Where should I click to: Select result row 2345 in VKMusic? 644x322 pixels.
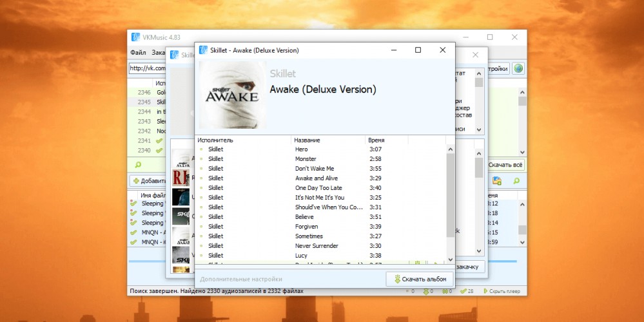[x=147, y=102]
